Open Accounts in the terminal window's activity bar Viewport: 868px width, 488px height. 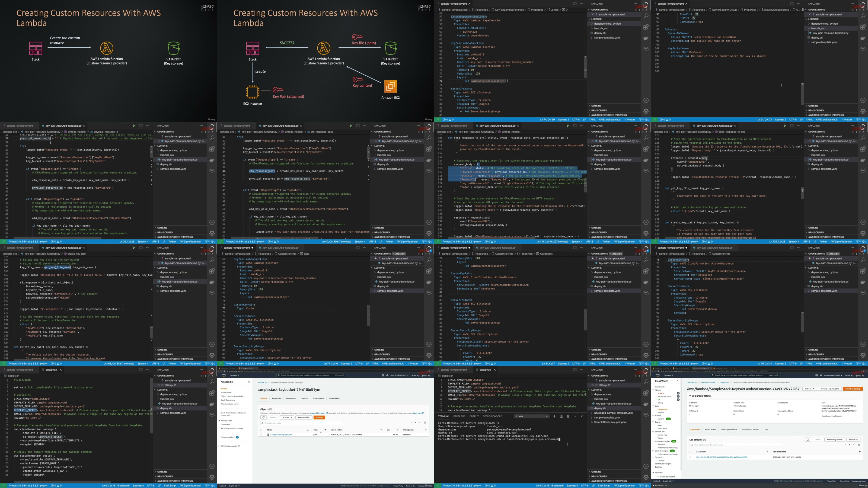coord(646,466)
